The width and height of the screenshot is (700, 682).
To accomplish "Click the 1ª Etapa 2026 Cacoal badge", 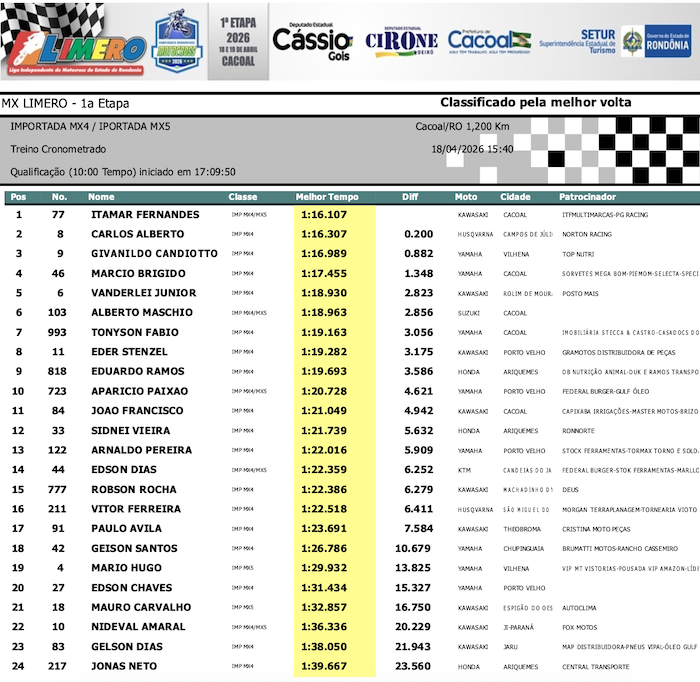I will [x=237, y=41].
